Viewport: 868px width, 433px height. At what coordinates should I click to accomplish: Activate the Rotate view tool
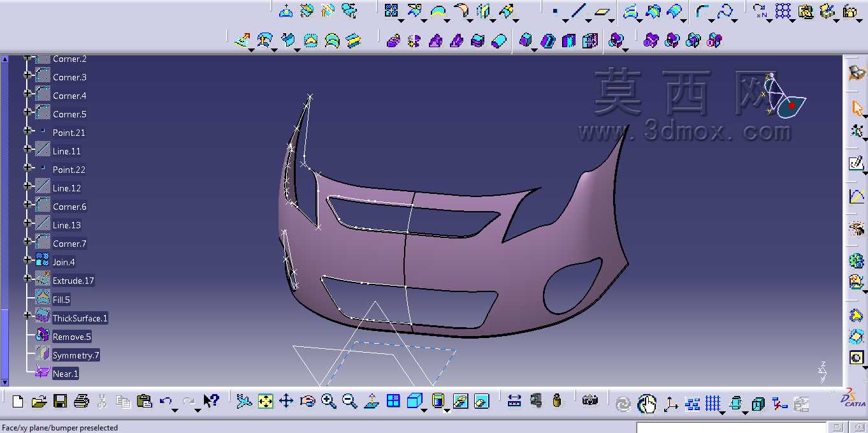(x=308, y=401)
